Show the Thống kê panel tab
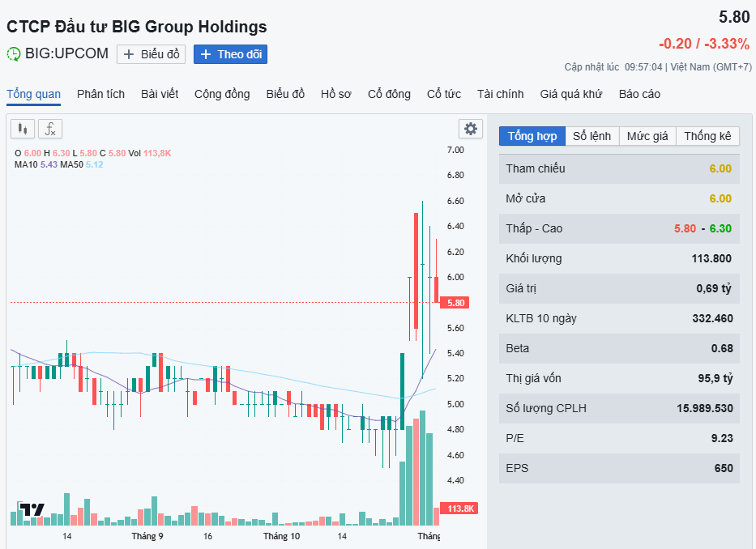Viewport: 756px width, 549px height. [x=707, y=136]
